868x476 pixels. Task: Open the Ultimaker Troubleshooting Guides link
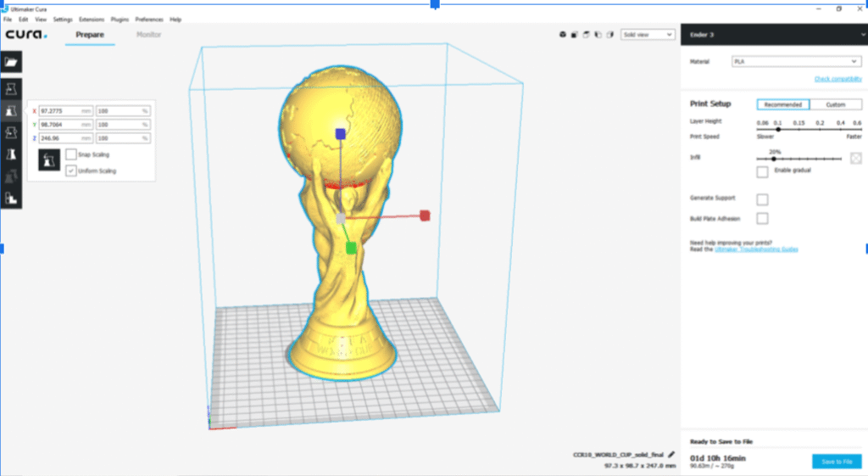756,249
